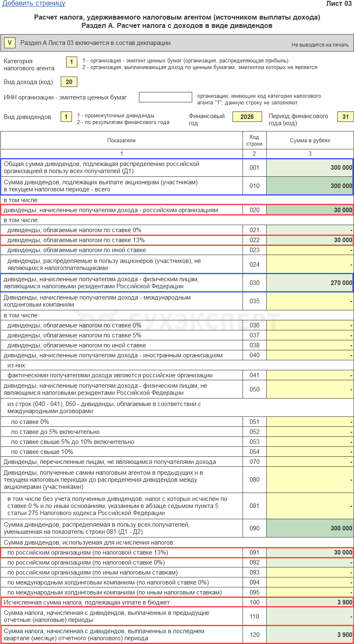354x644 pixels.
Task: Click the line 021 amount cell
Action: point(310,230)
